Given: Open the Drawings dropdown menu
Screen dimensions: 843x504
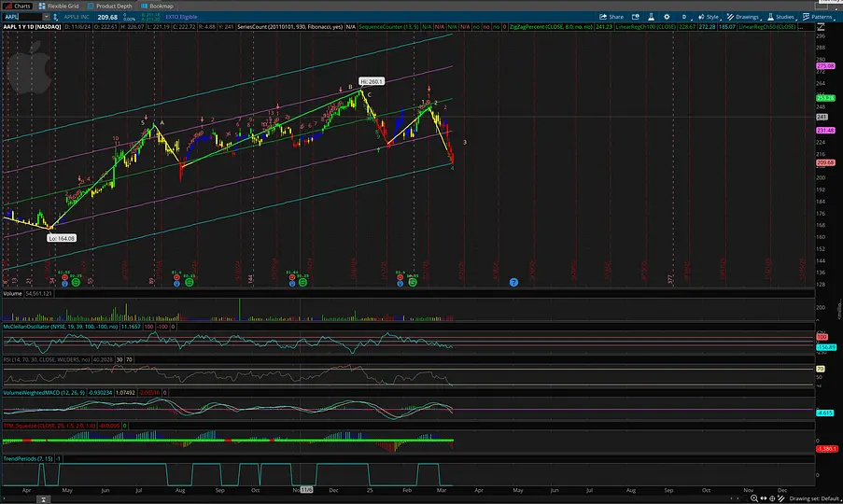Looking at the screenshot, I should 746,17.
